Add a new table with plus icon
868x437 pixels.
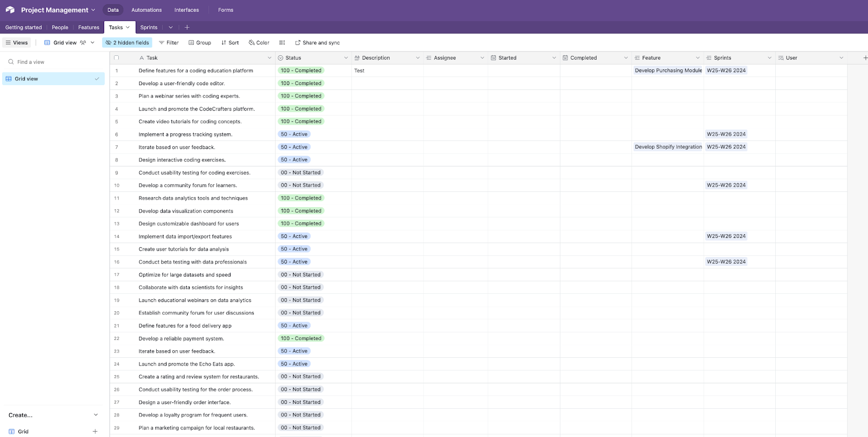point(187,28)
